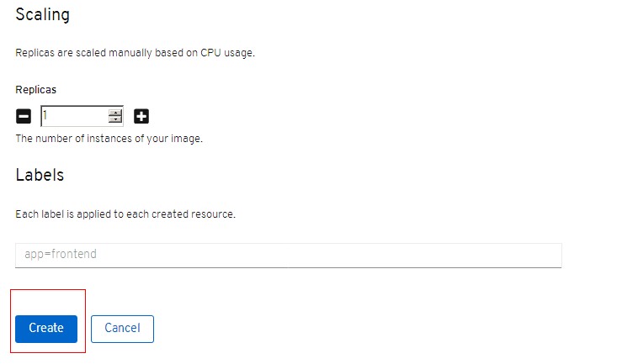622x364 pixels.
Task: Select the value 1 in Replicas box
Action: click(45, 115)
